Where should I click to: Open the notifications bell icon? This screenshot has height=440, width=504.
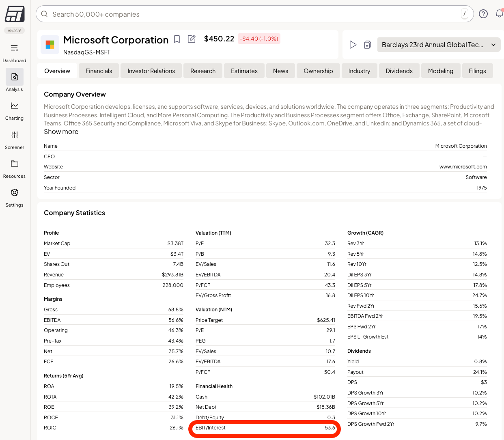[500, 14]
